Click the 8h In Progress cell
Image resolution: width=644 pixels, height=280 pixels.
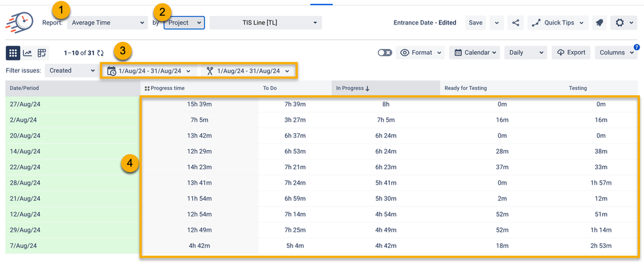tap(385, 104)
